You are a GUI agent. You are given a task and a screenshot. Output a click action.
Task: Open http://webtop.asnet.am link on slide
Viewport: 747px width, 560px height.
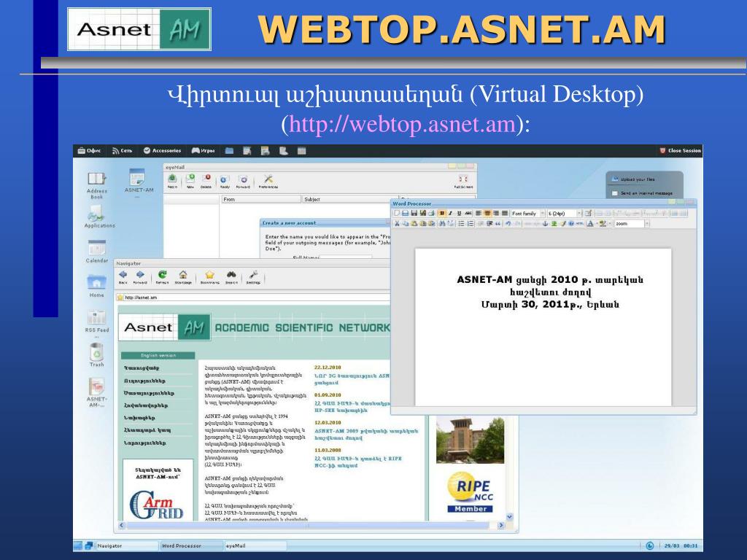[403, 124]
